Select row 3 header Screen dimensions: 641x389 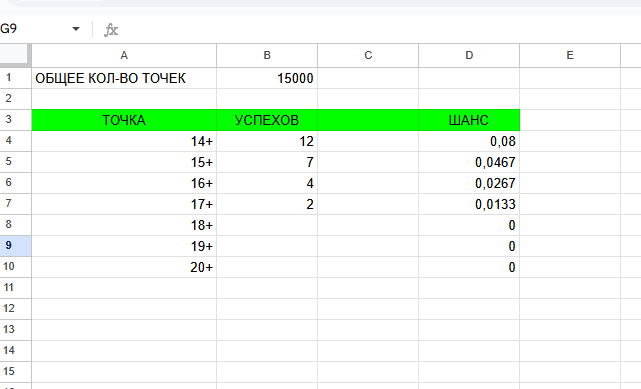point(16,120)
